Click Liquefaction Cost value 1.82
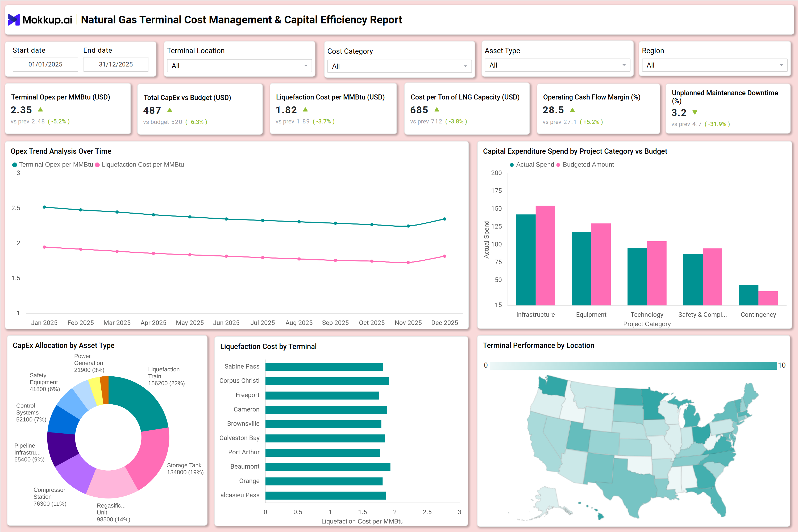This screenshot has width=798, height=532. 286,110
